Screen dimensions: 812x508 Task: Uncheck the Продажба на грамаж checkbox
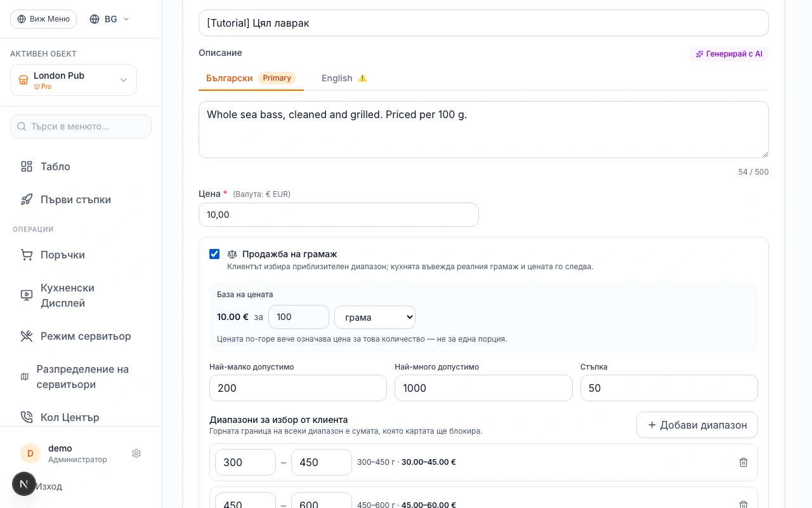[x=214, y=254]
